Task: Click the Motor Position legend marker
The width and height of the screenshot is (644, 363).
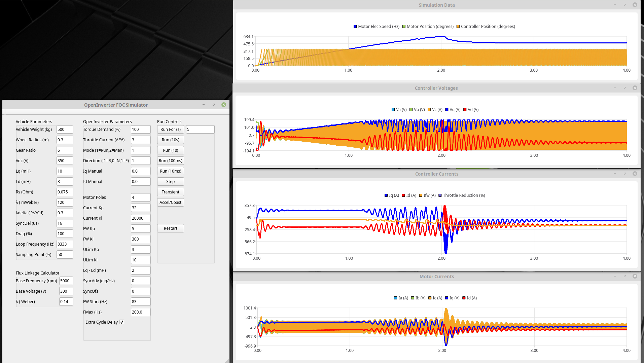Action: point(404,27)
